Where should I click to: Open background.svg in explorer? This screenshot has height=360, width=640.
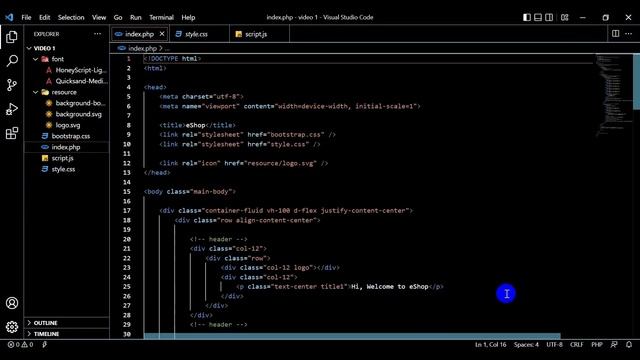[x=78, y=114]
